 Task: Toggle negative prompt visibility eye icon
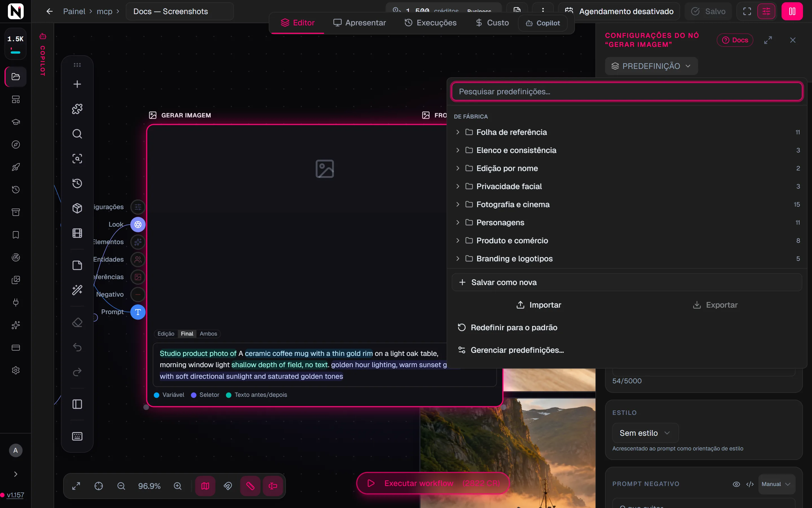(736, 484)
